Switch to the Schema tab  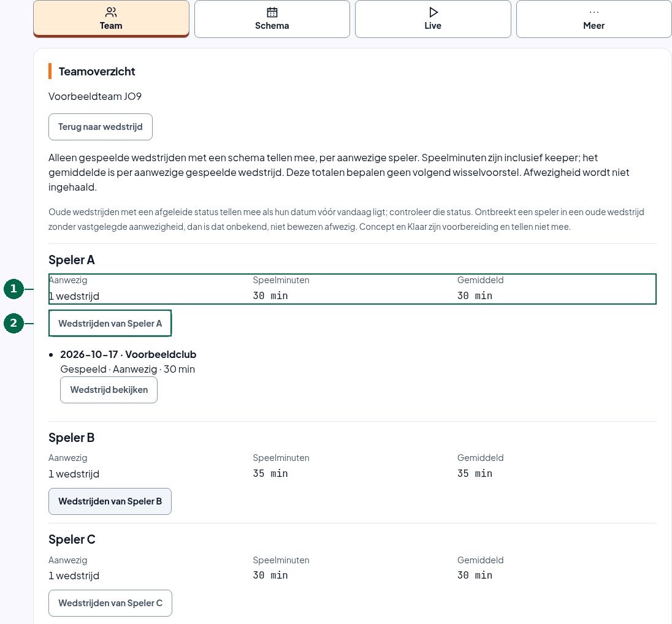tap(272, 19)
